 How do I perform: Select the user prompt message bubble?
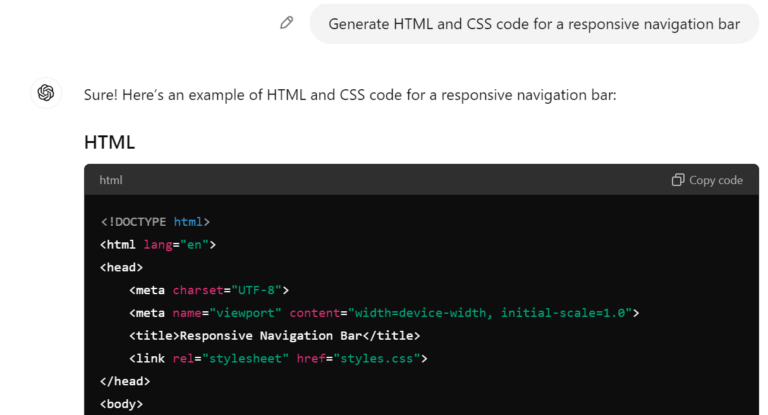coord(535,23)
